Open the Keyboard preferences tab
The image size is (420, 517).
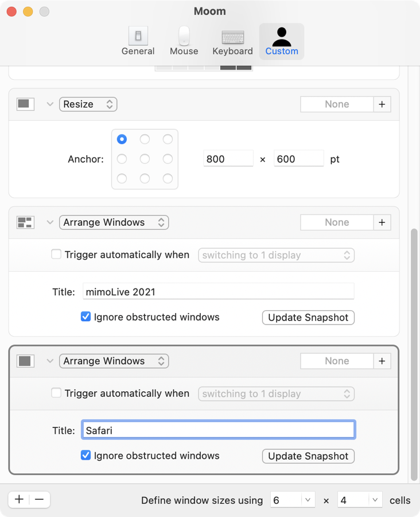click(232, 42)
